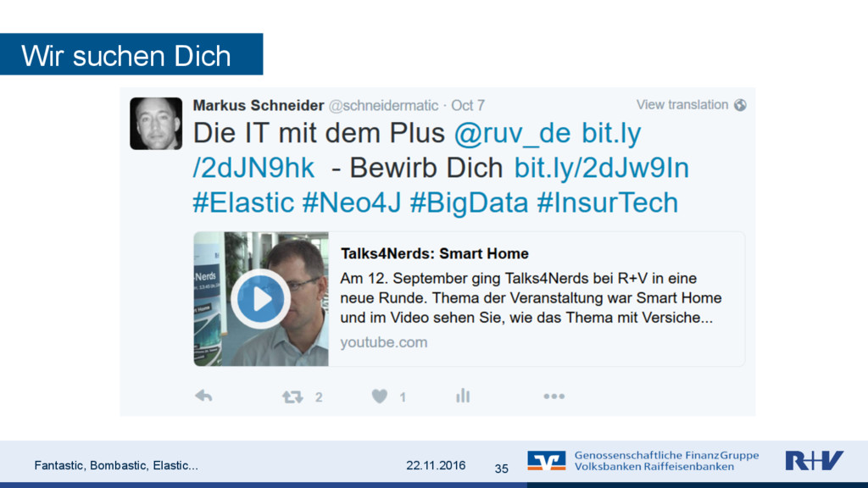Click Markus Schneider's profile avatar
Viewport: 868px width, 488px height.
coord(156,124)
